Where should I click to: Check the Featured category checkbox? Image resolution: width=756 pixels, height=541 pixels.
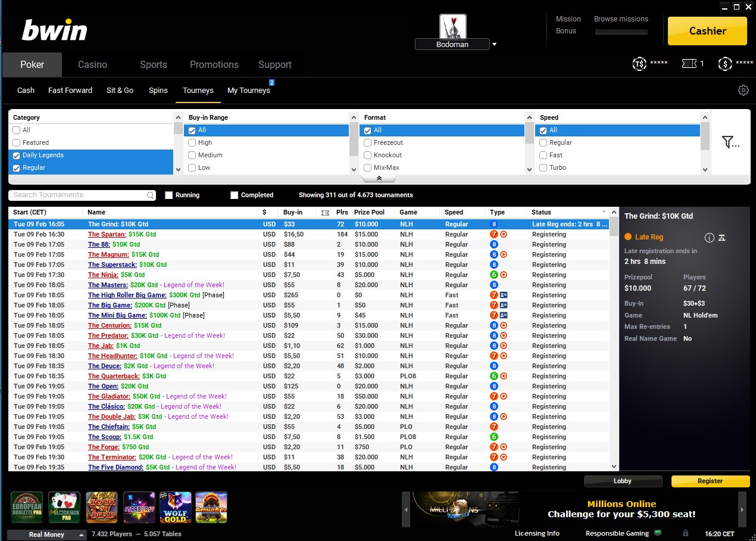pyautogui.click(x=17, y=143)
